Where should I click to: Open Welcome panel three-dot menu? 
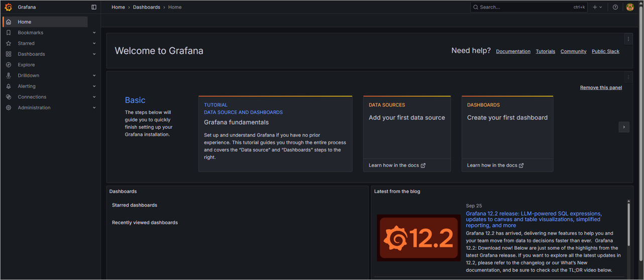point(628,39)
